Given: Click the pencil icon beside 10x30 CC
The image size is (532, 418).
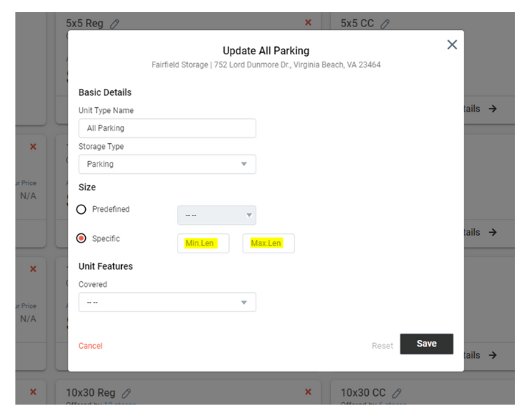Looking at the screenshot, I should (397, 393).
